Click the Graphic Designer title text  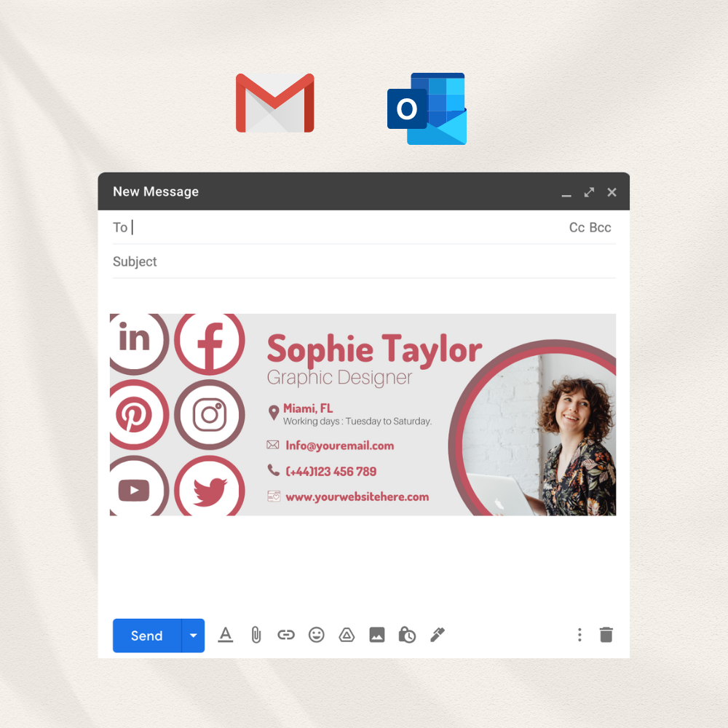tap(339, 377)
